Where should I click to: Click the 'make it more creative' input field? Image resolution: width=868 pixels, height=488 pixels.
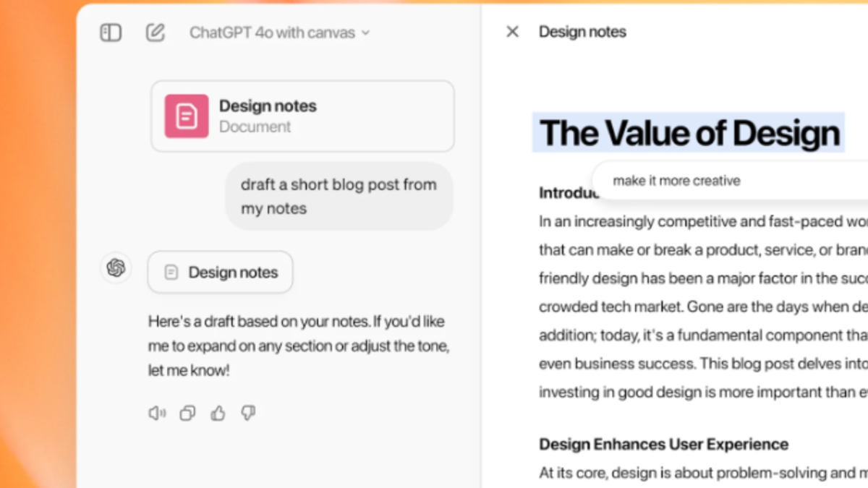(x=723, y=181)
